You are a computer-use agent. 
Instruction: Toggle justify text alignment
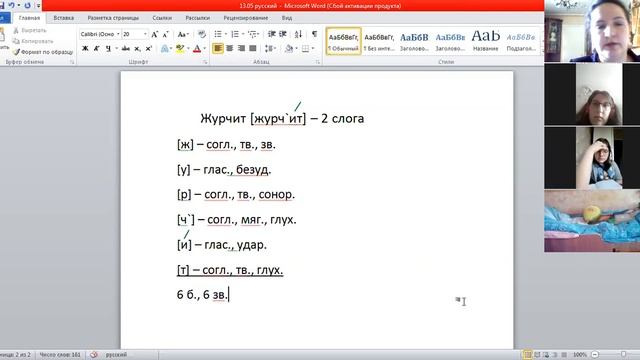click(x=253, y=49)
